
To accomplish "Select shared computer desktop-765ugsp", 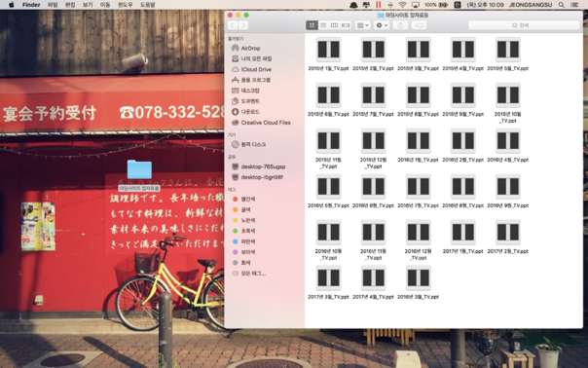I will point(258,166).
